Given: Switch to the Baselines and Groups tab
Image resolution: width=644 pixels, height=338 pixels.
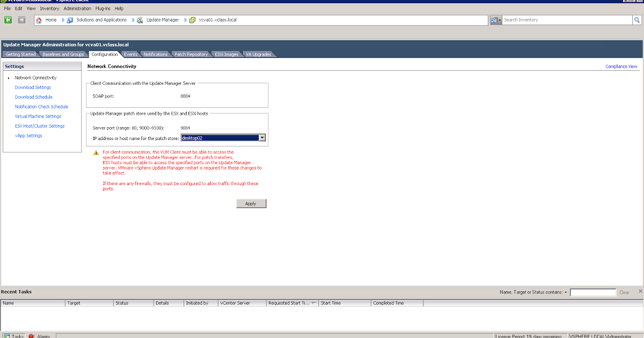Looking at the screenshot, I should pos(63,54).
